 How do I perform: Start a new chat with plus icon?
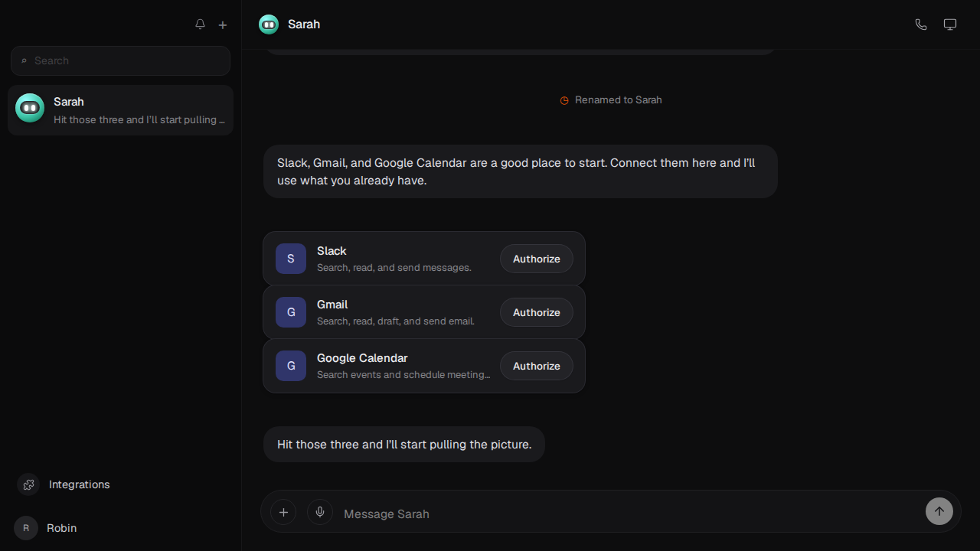[223, 24]
